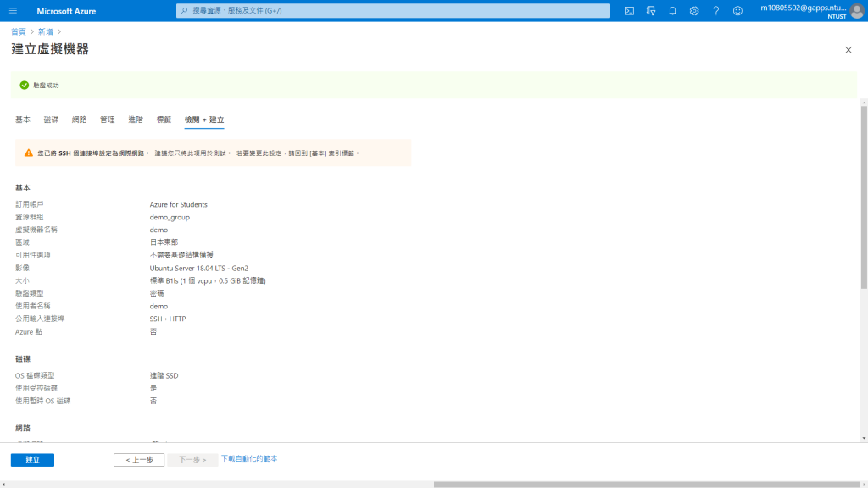
Task: Switch to the 磁碟 tab
Action: [51, 119]
